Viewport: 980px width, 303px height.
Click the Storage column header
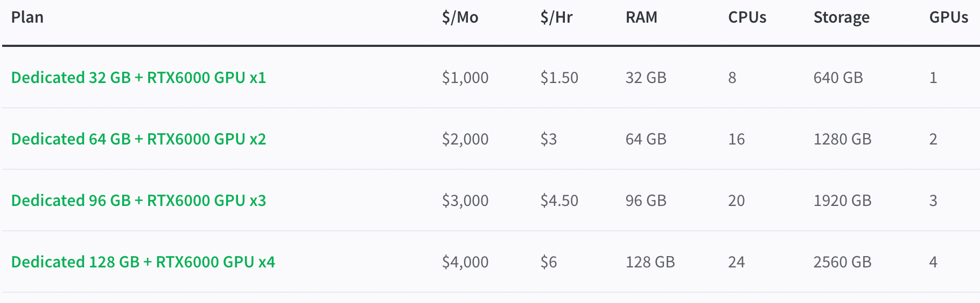click(x=841, y=18)
